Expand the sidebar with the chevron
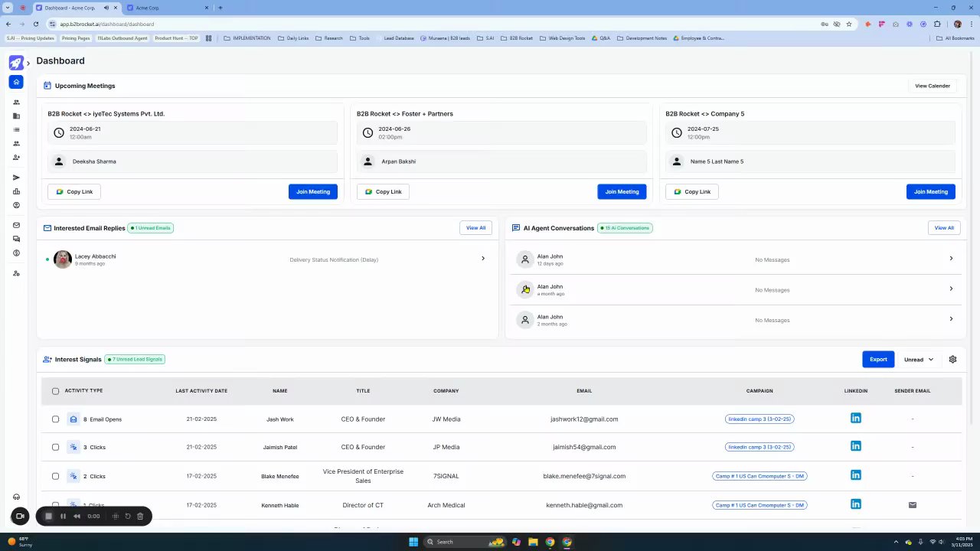 click(28, 63)
